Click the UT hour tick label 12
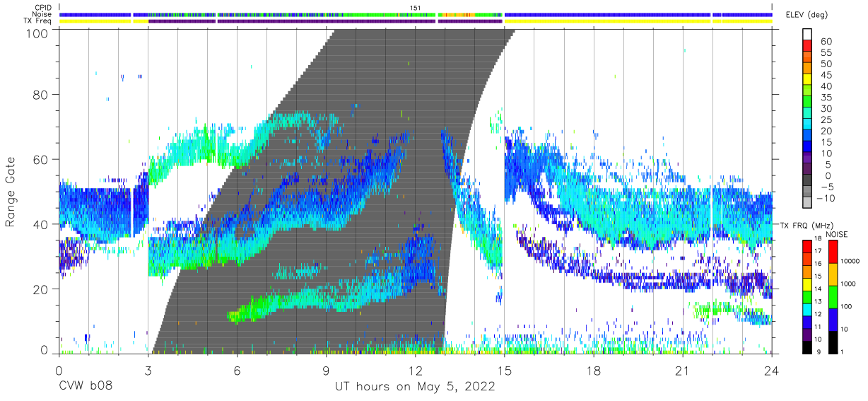868x401 pixels. 416,370
